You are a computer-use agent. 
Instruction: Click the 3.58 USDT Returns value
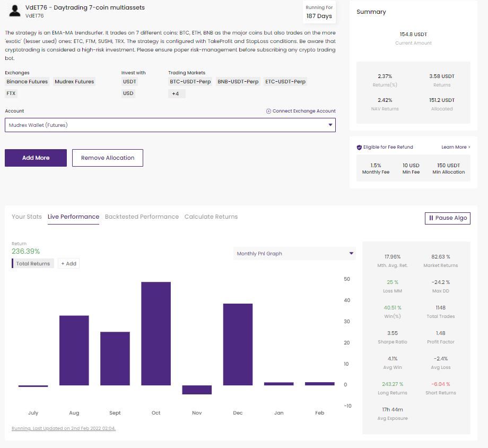[x=442, y=76]
